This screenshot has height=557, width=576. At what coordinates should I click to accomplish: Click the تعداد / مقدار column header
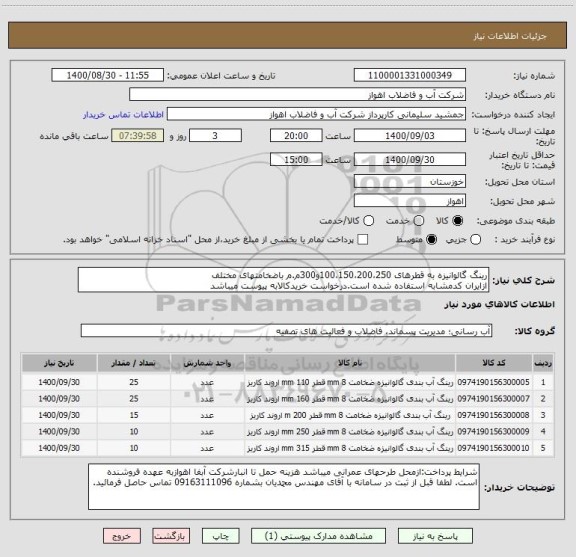[x=134, y=363]
